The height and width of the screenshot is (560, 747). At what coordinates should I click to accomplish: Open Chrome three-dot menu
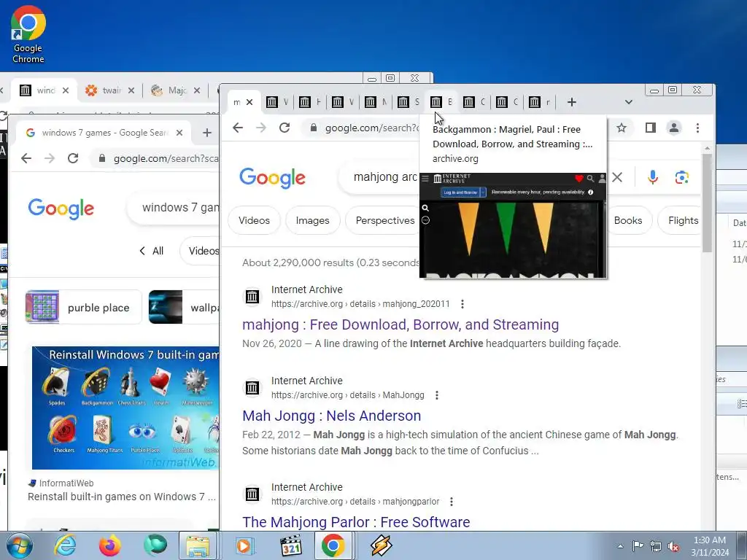[697, 128]
